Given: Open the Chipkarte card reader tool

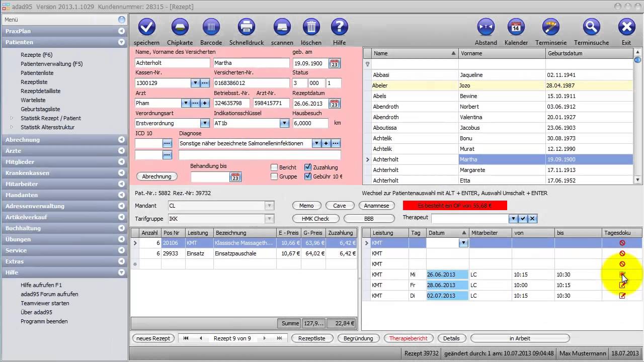Looking at the screenshot, I should [x=180, y=27].
